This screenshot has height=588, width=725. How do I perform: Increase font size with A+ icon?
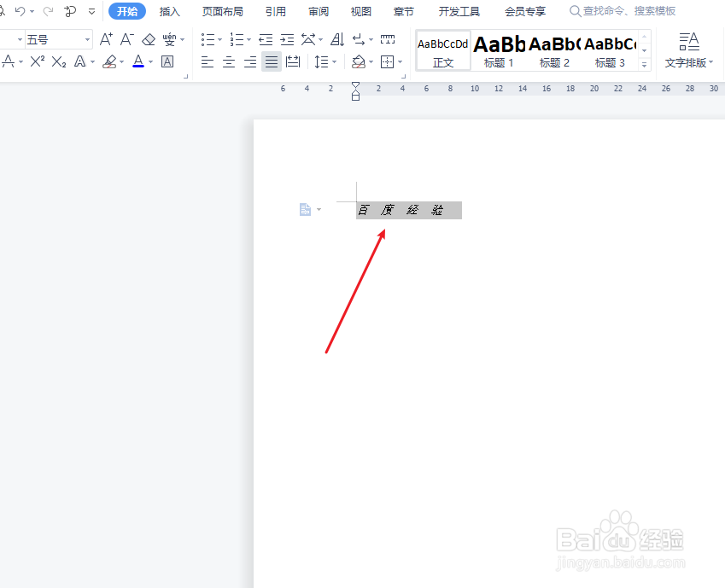coord(106,39)
